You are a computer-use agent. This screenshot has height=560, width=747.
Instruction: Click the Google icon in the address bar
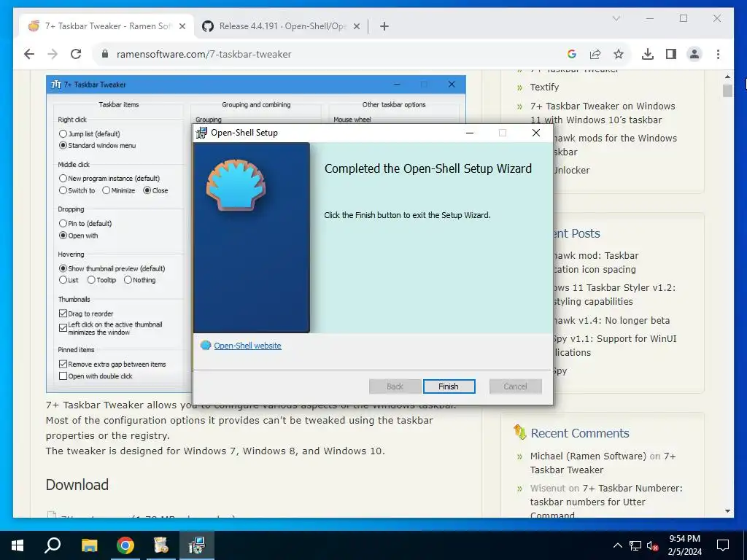[x=572, y=54]
